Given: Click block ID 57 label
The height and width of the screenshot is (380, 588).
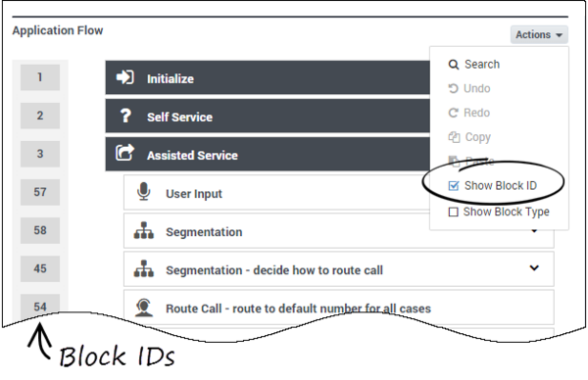Looking at the screenshot, I should click(40, 192).
